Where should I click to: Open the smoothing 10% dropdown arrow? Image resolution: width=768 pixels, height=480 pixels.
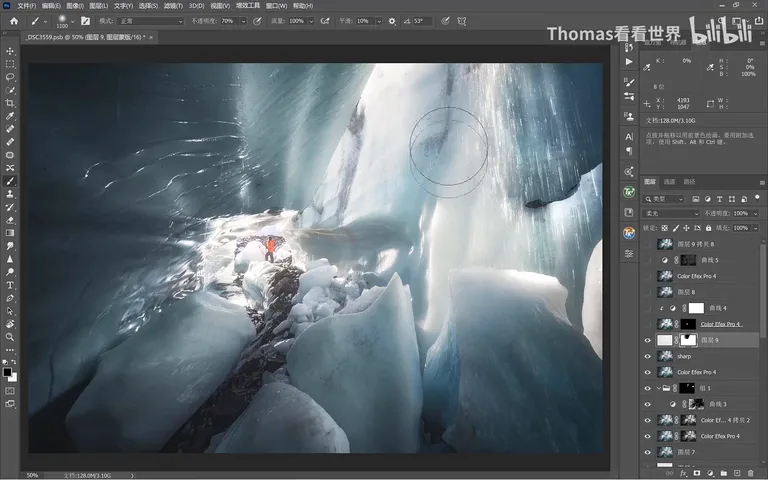(379, 22)
